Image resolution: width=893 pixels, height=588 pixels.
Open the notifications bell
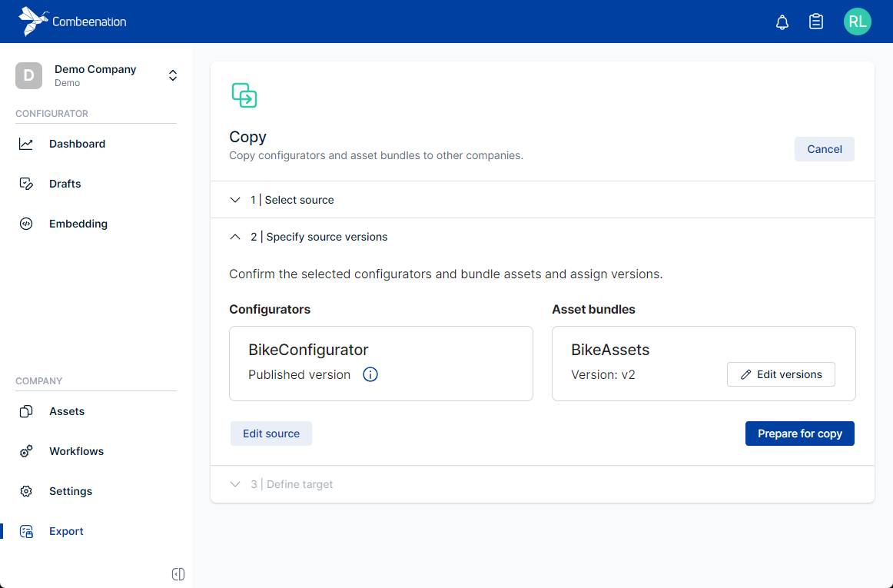pyautogui.click(x=782, y=22)
